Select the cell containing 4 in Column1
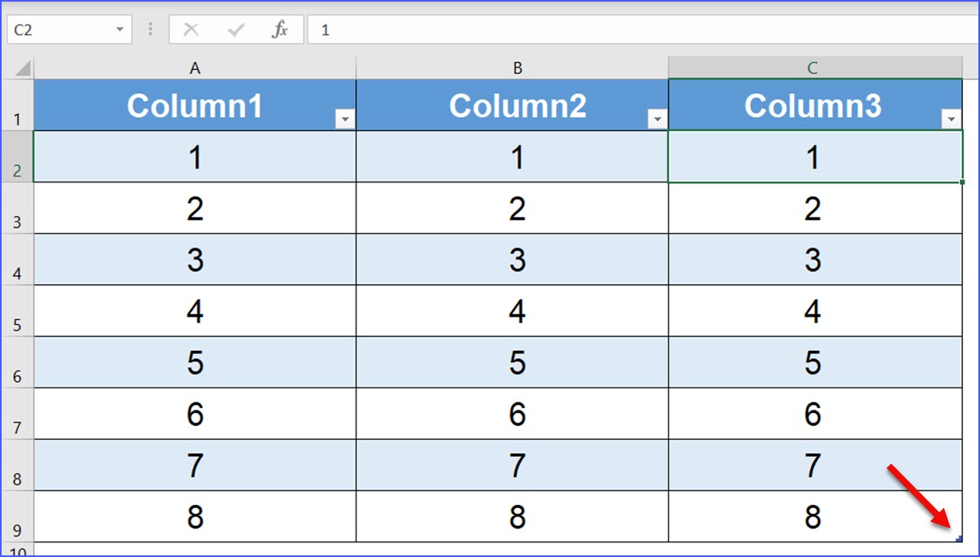This screenshot has height=557, width=980. (x=195, y=310)
